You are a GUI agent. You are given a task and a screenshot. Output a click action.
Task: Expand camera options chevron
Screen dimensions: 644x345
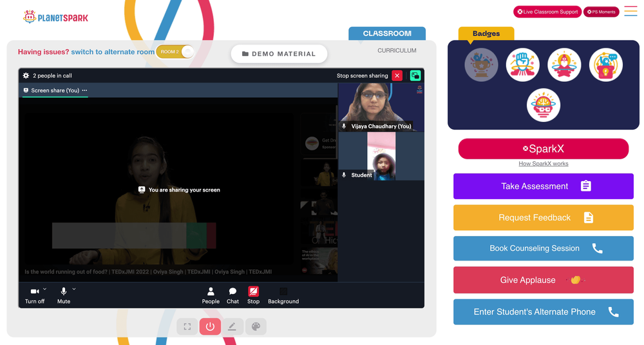[x=45, y=289]
